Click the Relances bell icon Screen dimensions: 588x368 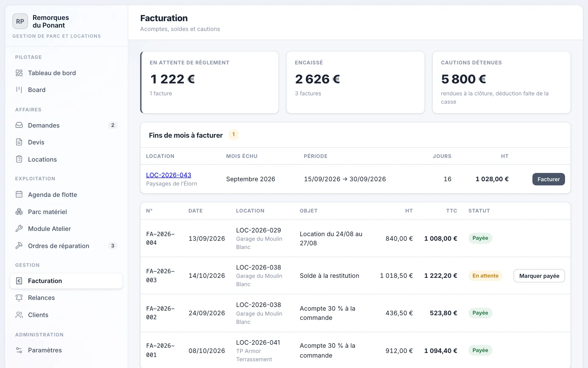click(19, 298)
